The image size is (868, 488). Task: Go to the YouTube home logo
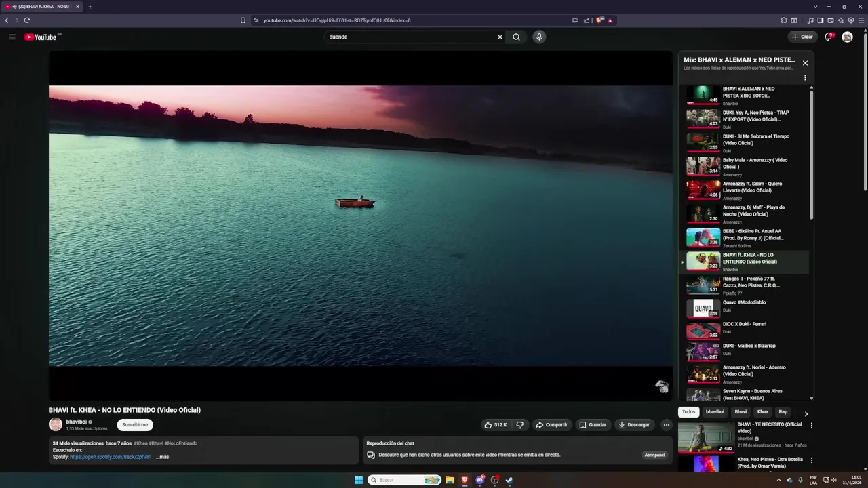tap(41, 37)
